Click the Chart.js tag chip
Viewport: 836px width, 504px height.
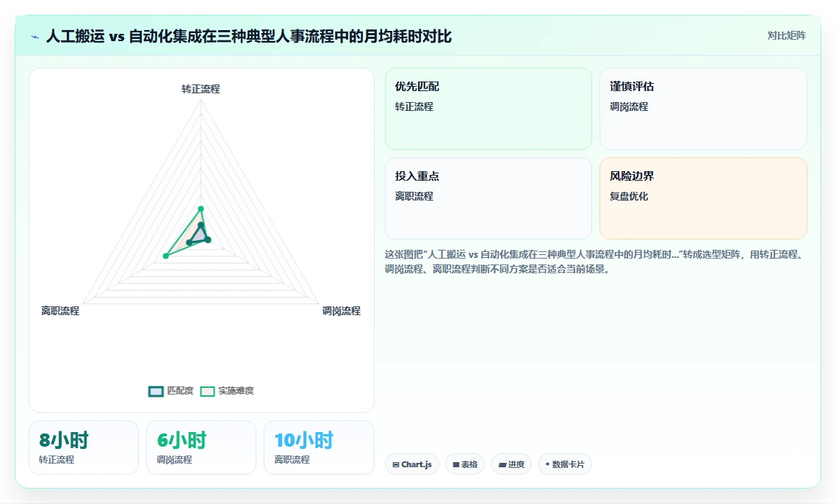click(x=412, y=464)
